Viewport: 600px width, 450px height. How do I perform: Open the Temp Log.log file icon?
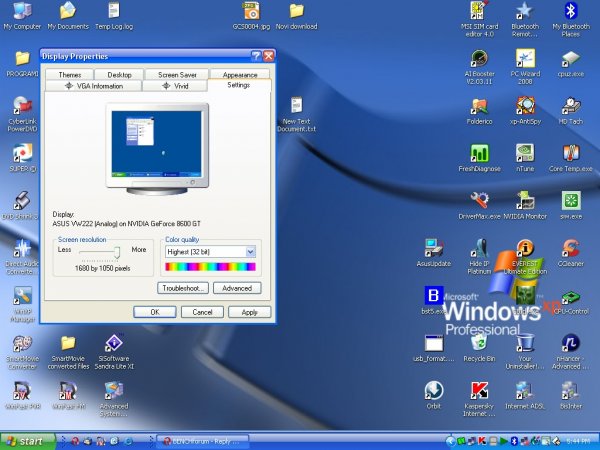pos(114,16)
